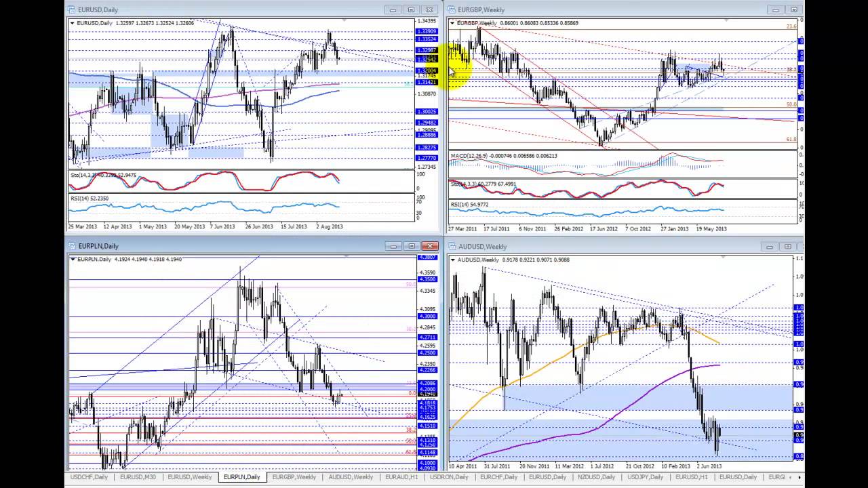
Task: Switch to the USDRON,Daily chart tab
Action: pyautogui.click(x=450, y=477)
